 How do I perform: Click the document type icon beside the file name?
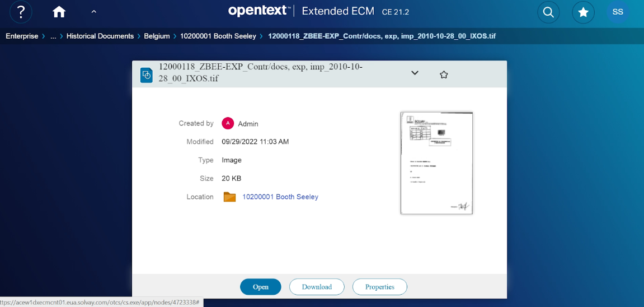147,75
